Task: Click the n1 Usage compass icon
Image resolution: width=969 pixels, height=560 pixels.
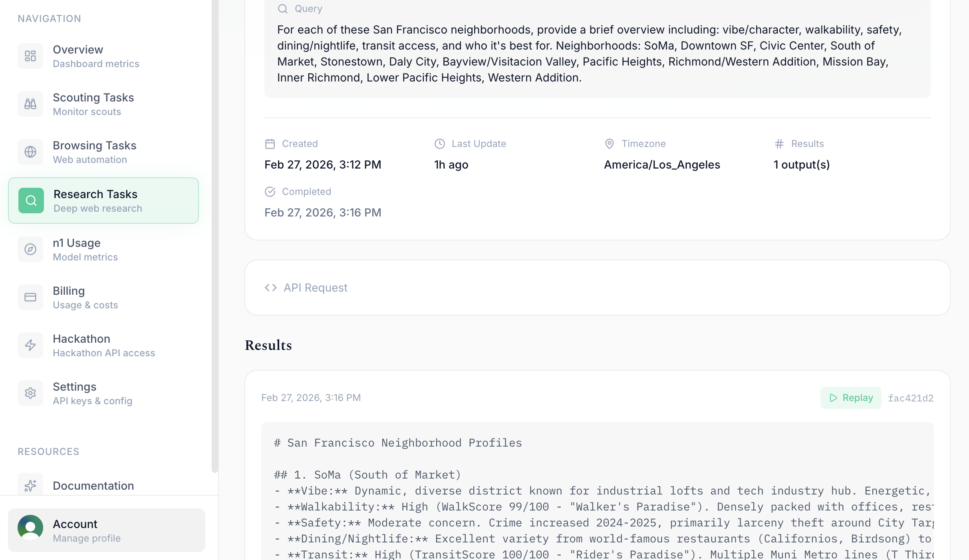Action: point(30,249)
